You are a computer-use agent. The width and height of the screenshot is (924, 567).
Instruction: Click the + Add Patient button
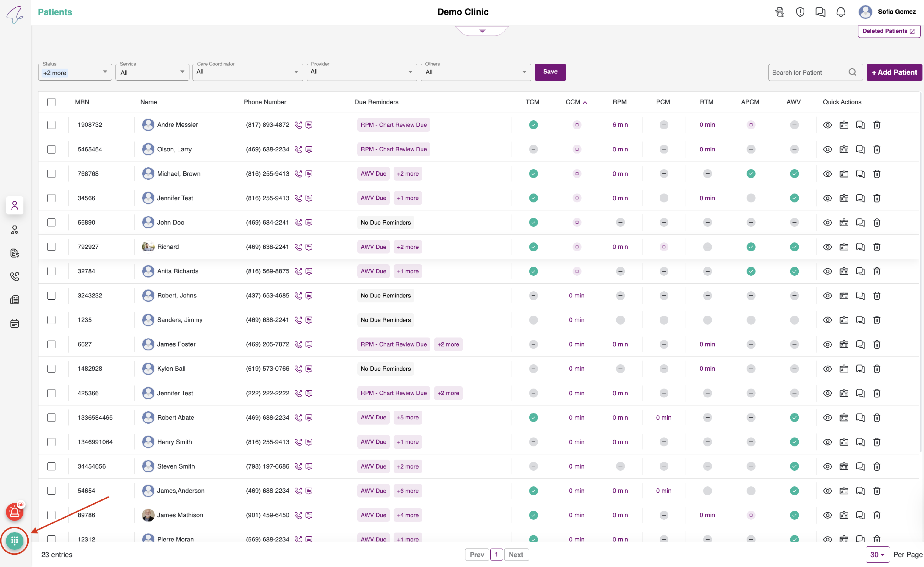point(894,72)
